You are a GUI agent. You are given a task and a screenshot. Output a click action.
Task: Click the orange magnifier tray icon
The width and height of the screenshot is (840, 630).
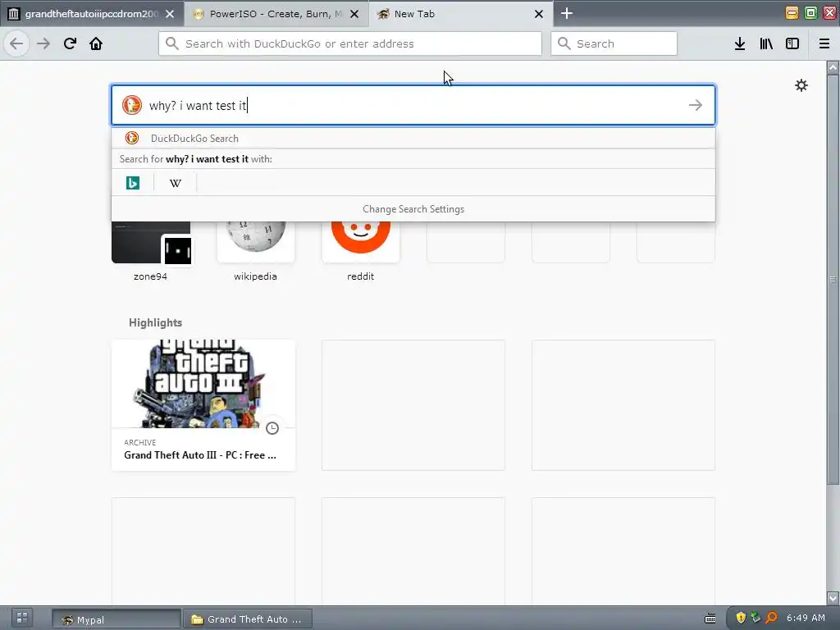coord(771,618)
